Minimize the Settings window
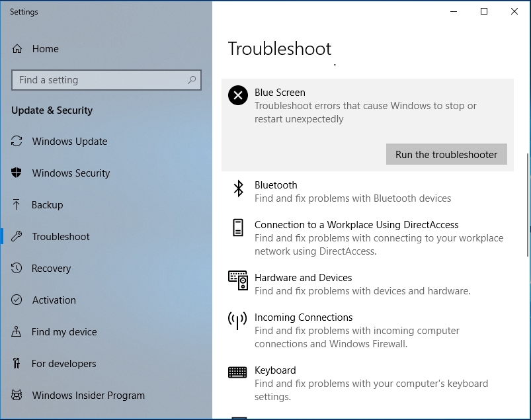Screen dimensions: 531x420 pos(454,11)
